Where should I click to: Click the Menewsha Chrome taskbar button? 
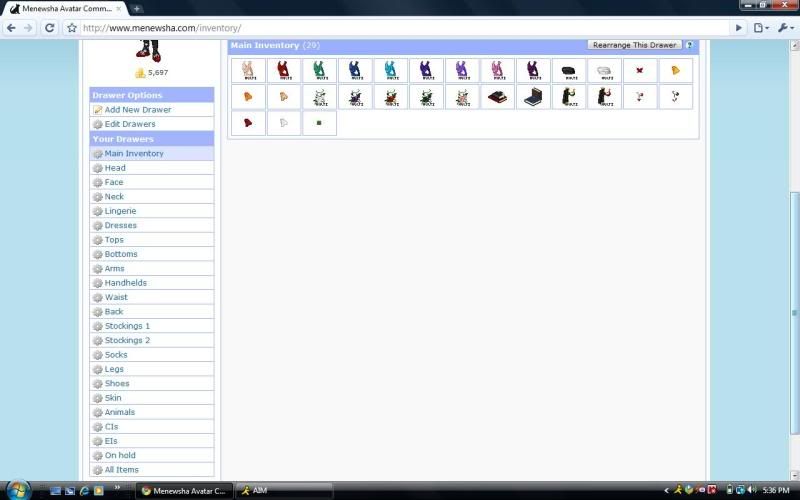(x=185, y=491)
